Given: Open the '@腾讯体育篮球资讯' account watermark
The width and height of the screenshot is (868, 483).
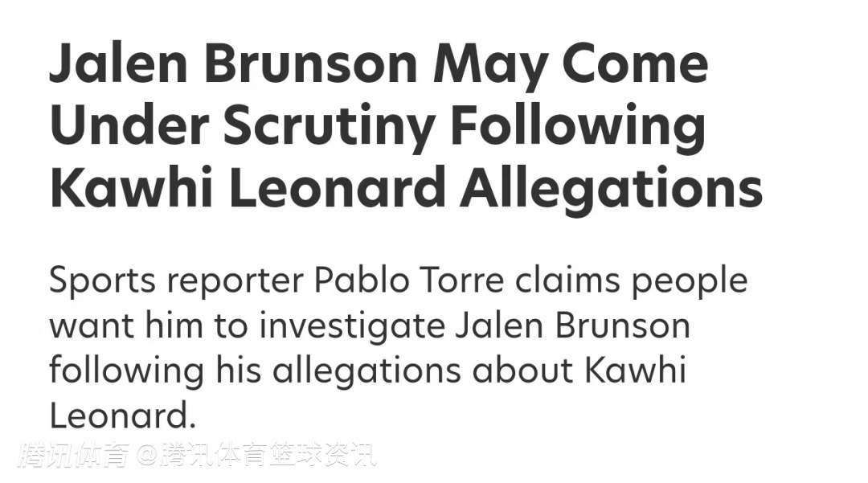Looking at the screenshot, I should pyautogui.click(x=256, y=456).
